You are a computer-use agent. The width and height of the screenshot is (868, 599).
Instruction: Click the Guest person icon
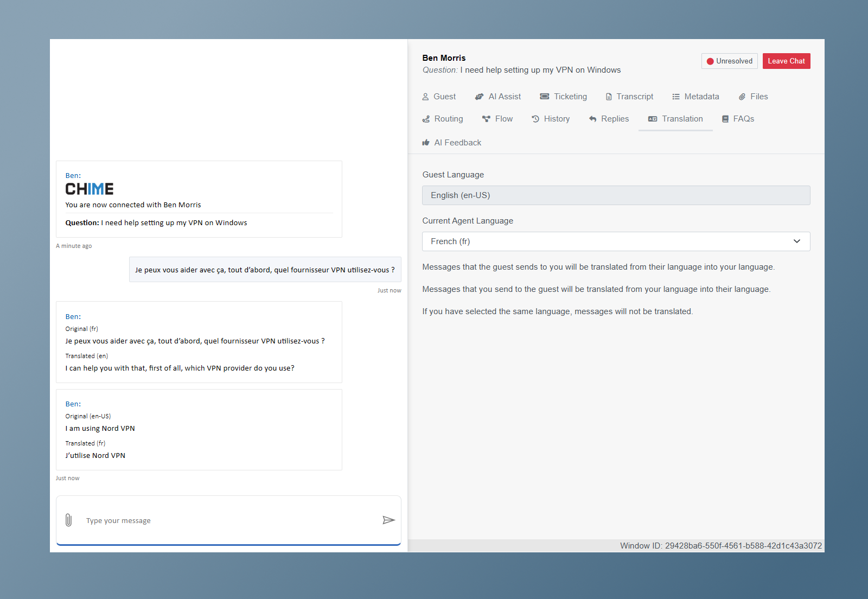tap(425, 97)
